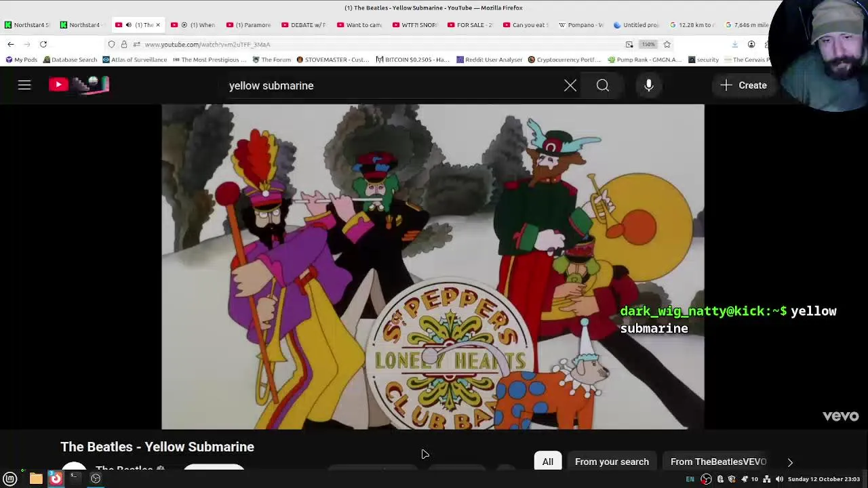This screenshot has width=868, height=488.
Task: Switch to the (1) Paramore tab
Action: (249, 25)
